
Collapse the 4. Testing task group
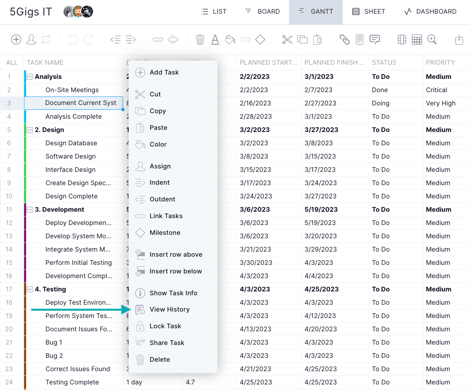30,289
